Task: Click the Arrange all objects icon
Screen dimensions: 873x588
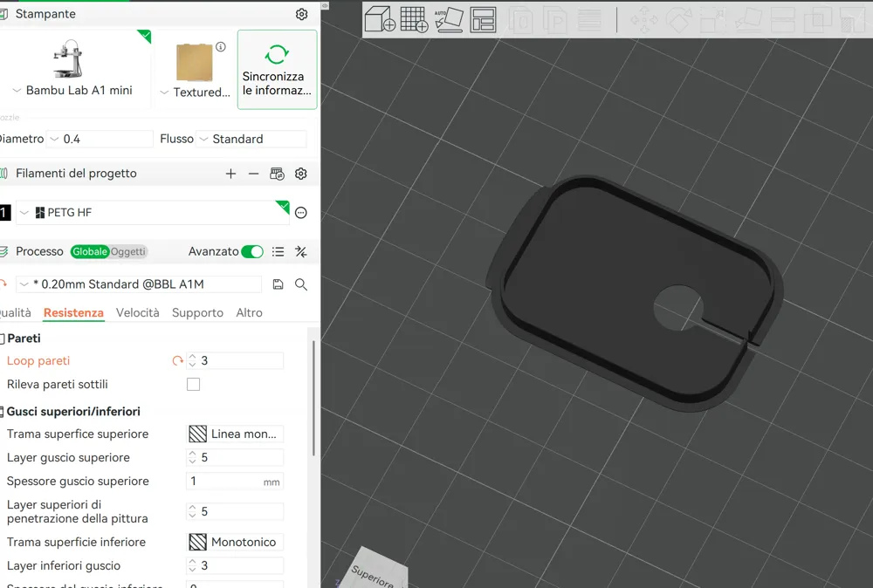Action: (483, 19)
